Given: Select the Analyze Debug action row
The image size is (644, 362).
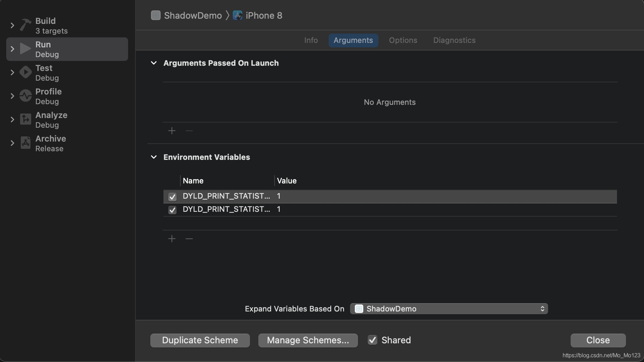Looking at the screenshot, I should (x=67, y=120).
